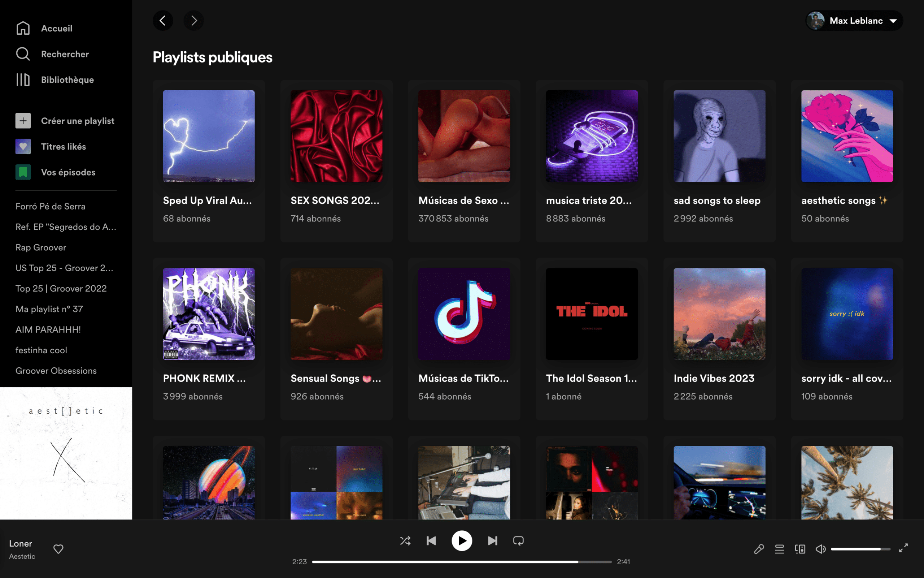This screenshot has height=578, width=924.
Task: Click '1 abonné' under The Idol
Action: coord(563,396)
